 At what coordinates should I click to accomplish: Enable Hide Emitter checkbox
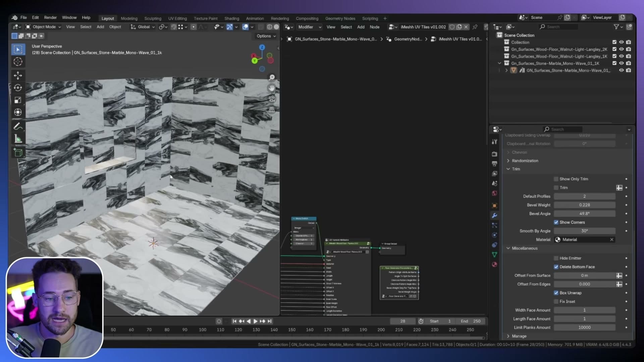point(556,258)
